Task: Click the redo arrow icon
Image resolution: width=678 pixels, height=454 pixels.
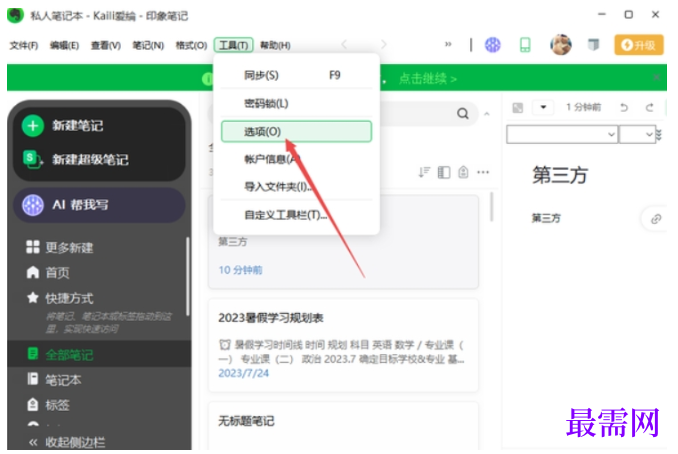Action: [x=649, y=107]
